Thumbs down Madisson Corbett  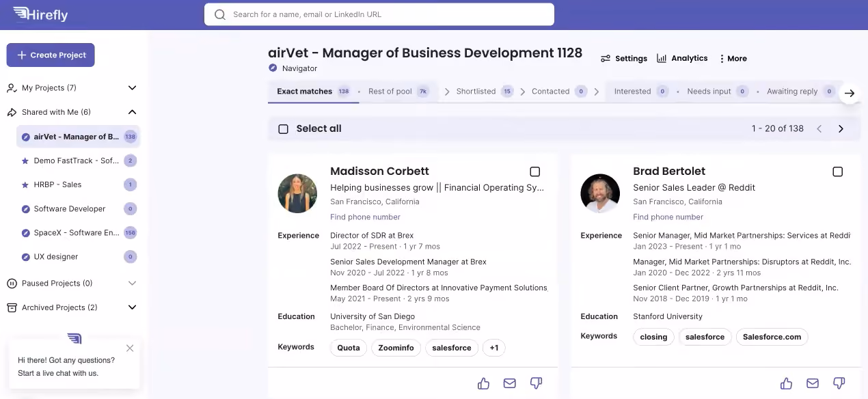(x=536, y=383)
